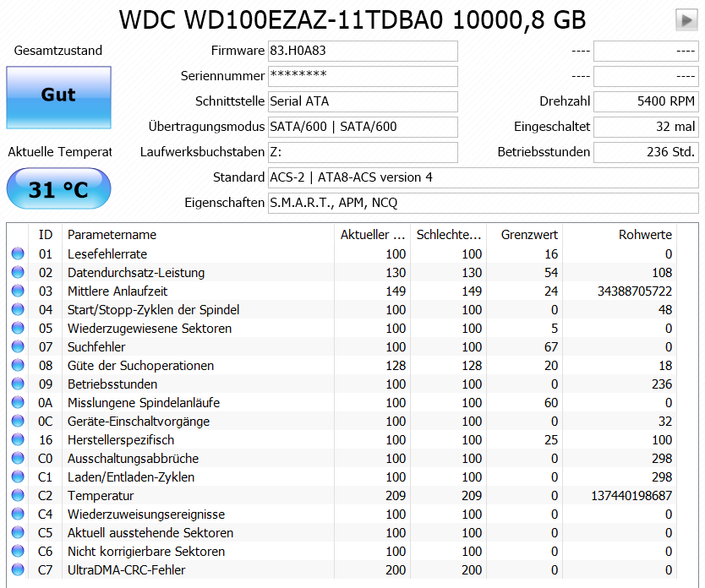
Task: Select Laden/Entladen-Zyklen parameter name
Action: 131,477
